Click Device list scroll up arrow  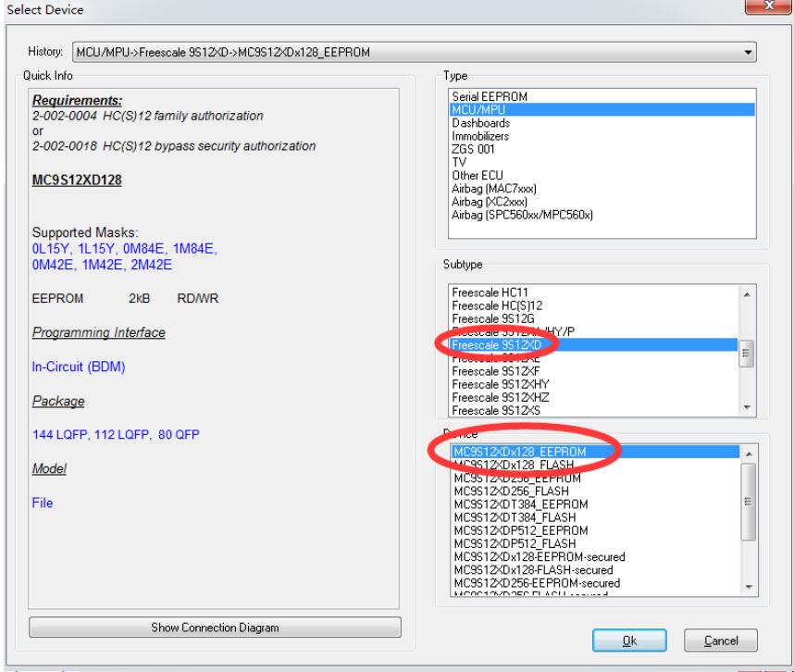pos(749,454)
